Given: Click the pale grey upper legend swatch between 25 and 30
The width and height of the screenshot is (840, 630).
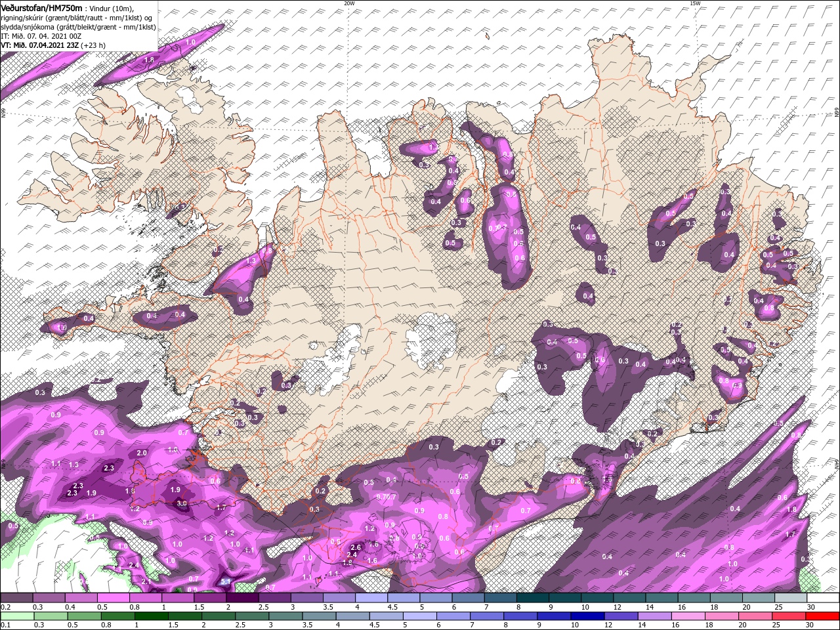Looking at the screenshot, I should pos(791,598).
